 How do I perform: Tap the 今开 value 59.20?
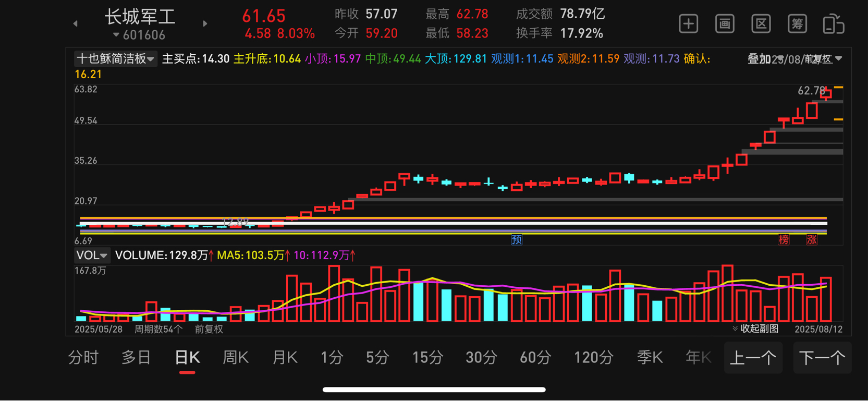[x=382, y=33]
